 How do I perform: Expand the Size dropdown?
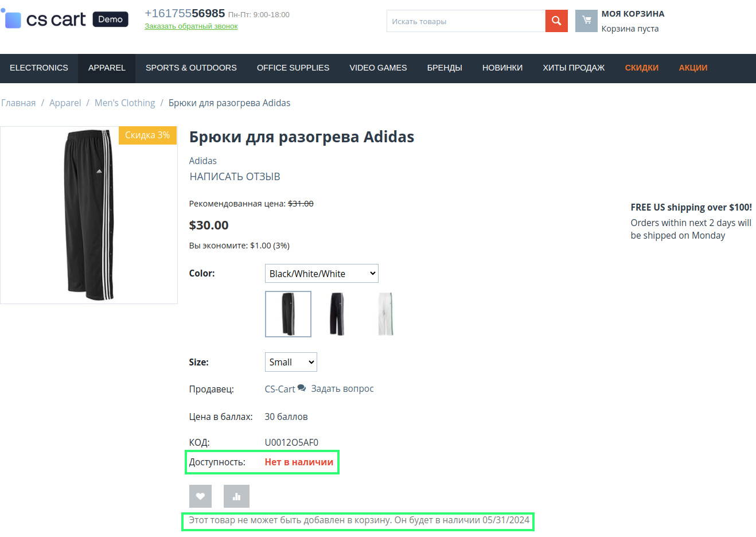tap(290, 362)
